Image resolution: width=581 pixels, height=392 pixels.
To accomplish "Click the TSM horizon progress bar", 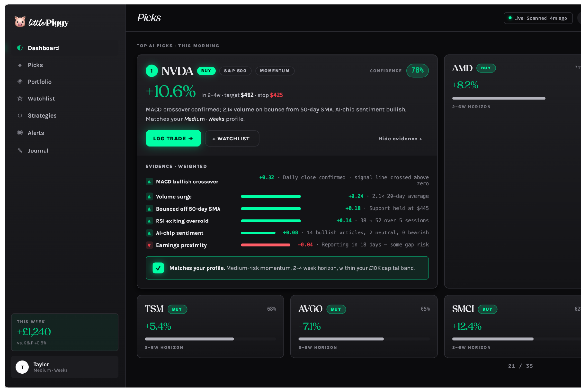I will coord(210,339).
